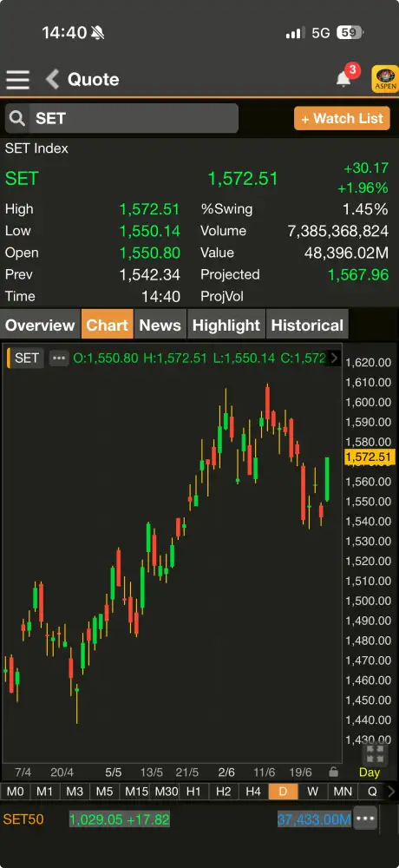Select M0 timeframe
The width and height of the screenshot is (399, 868).
15,792
